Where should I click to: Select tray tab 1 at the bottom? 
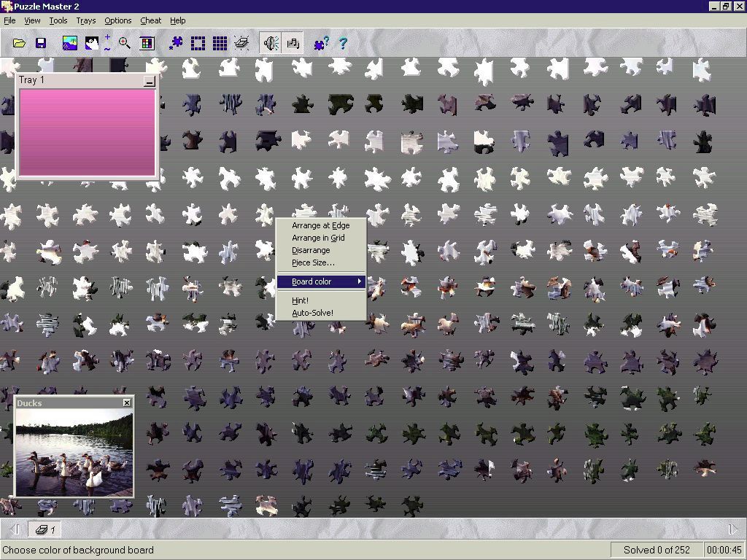pyautogui.click(x=47, y=529)
